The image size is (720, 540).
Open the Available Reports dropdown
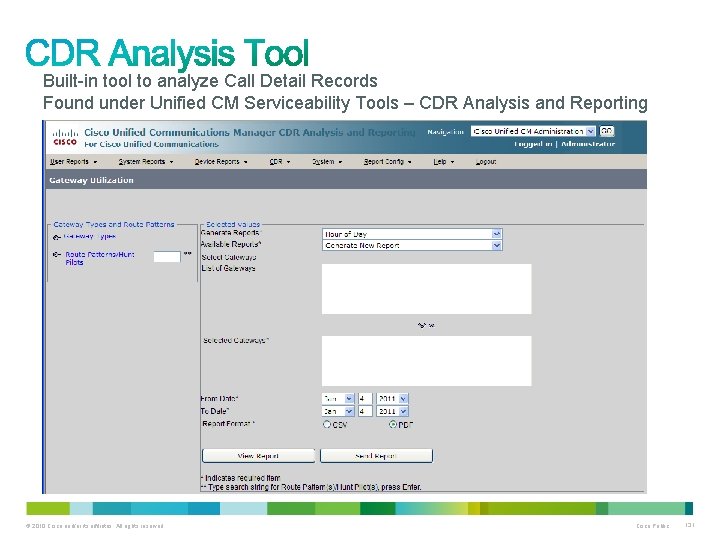(412, 245)
